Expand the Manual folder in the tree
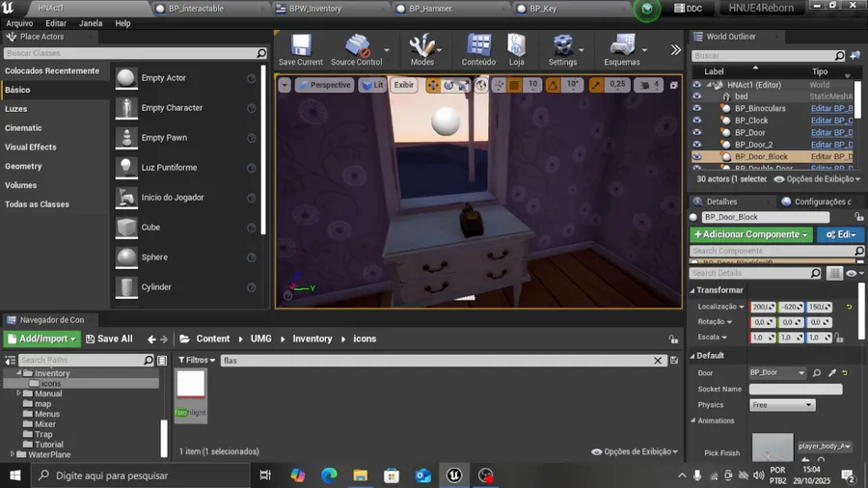Viewport: 868px width, 488px height. (x=19, y=393)
